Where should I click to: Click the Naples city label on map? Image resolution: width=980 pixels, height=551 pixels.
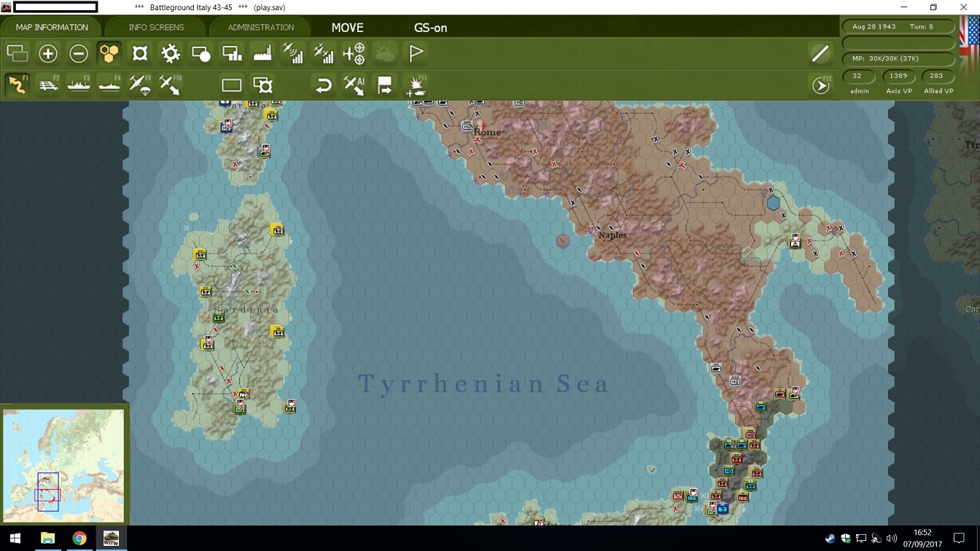coord(612,235)
